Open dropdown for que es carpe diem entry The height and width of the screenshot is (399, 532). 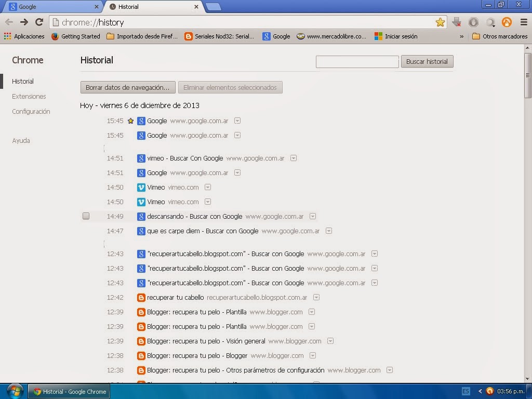[329, 231]
